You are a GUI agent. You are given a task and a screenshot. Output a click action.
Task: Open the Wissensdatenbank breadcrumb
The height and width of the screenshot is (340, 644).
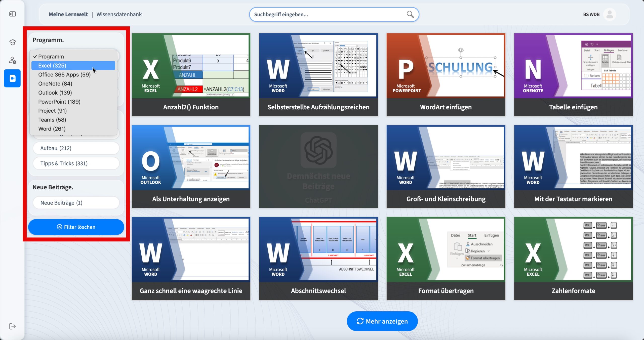click(x=119, y=14)
